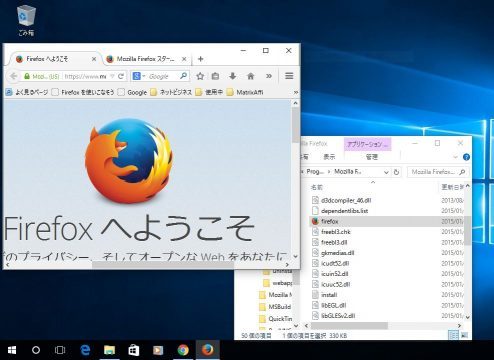Close the 'Mozilla Firefox スター...' tab
The width and height of the screenshot is (494, 360).
click(x=184, y=59)
